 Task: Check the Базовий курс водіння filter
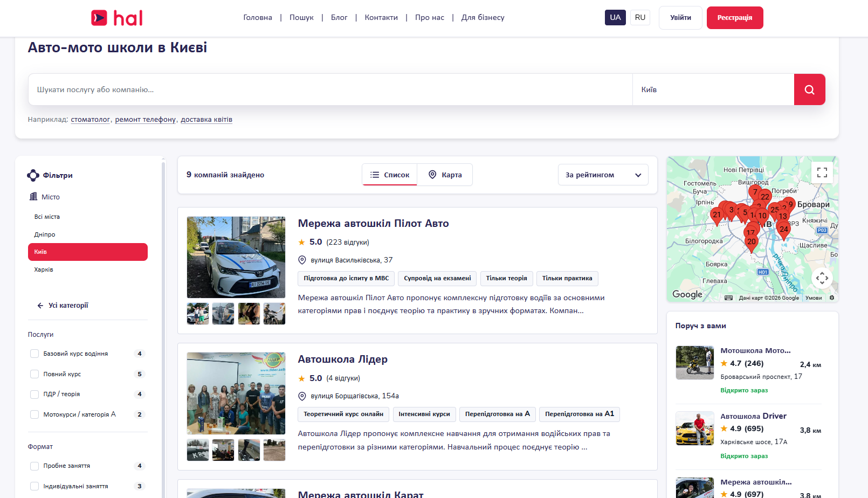[x=35, y=354]
